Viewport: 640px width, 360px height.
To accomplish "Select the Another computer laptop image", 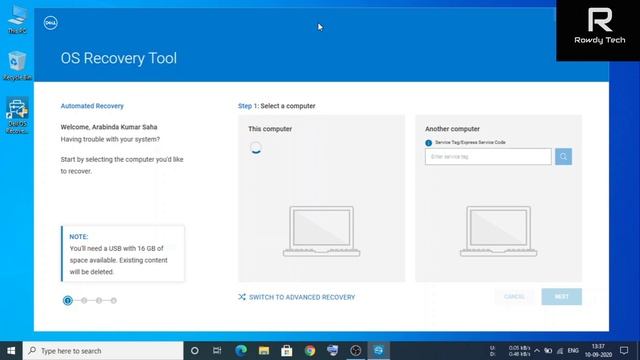I will (x=498, y=231).
